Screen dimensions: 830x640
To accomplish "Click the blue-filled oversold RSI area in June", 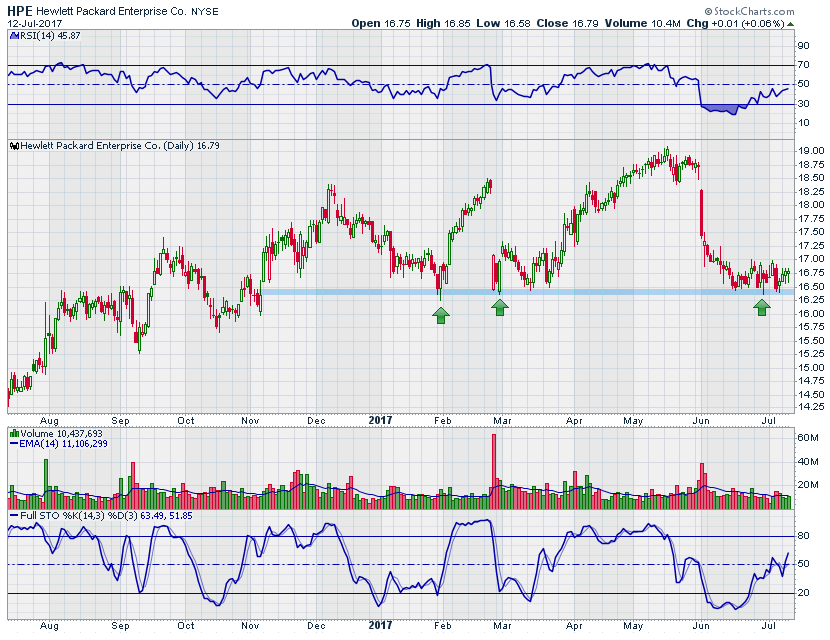I will [x=720, y=110].
